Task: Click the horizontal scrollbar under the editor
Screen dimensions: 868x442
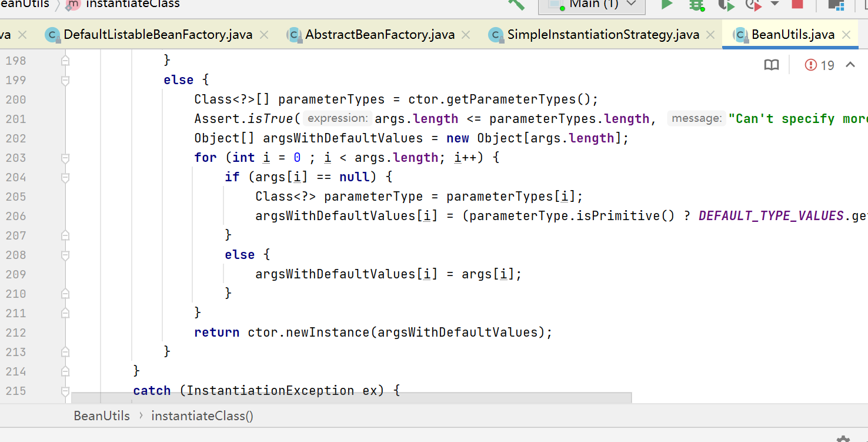Action: point(351,398)
